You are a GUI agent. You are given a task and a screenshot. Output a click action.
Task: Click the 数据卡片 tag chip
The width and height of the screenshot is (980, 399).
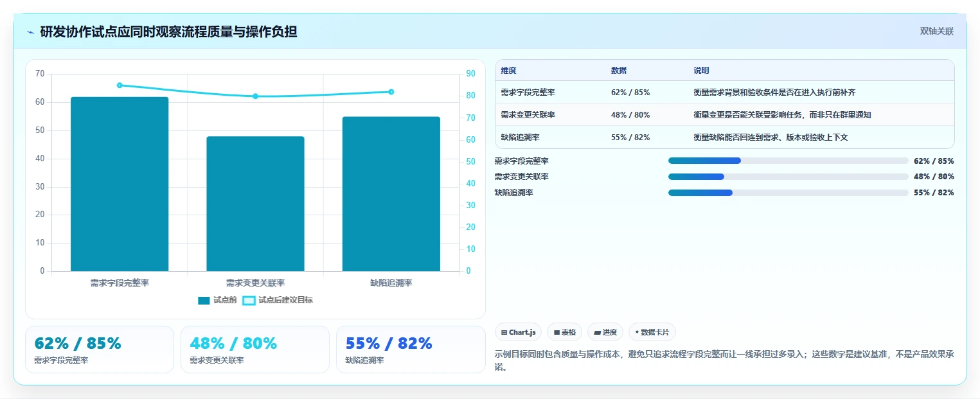pyautogui.click(x=652, y=332)
